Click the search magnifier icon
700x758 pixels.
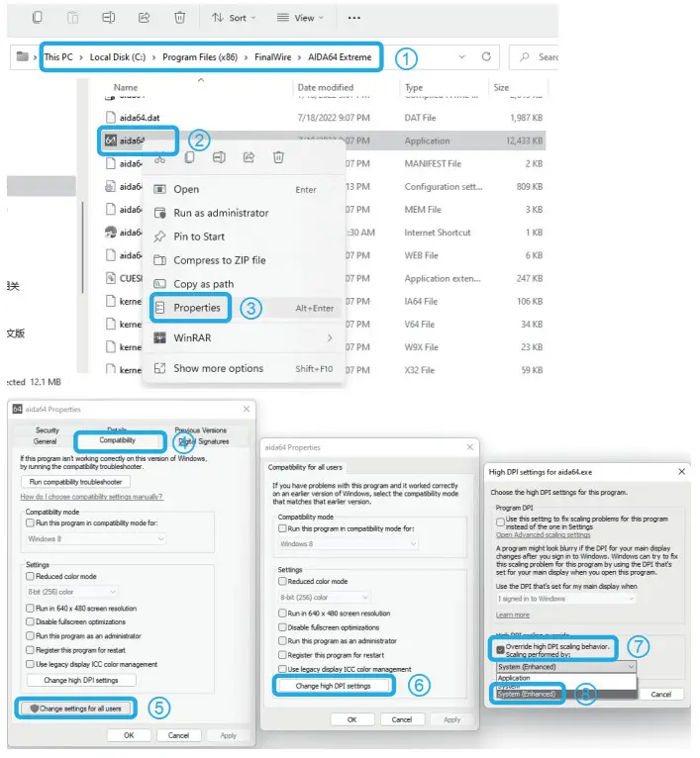pyautogui.click(x=525, y=57)
